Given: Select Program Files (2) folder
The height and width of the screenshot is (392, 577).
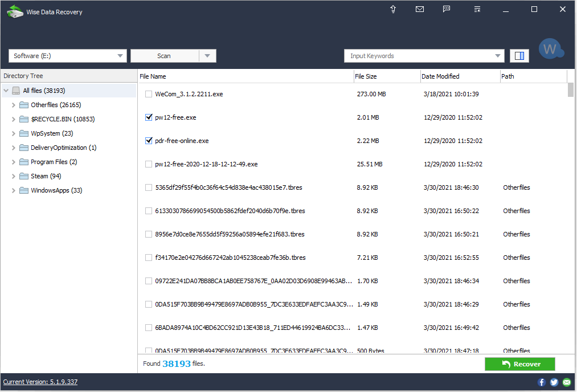Looking at the screenshot, I should coord(54,162).
